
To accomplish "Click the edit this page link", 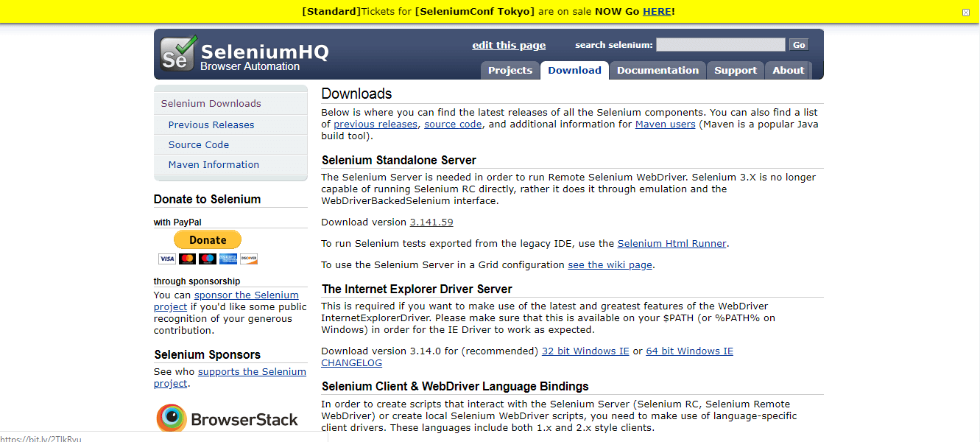I will (x=509, y=45).
